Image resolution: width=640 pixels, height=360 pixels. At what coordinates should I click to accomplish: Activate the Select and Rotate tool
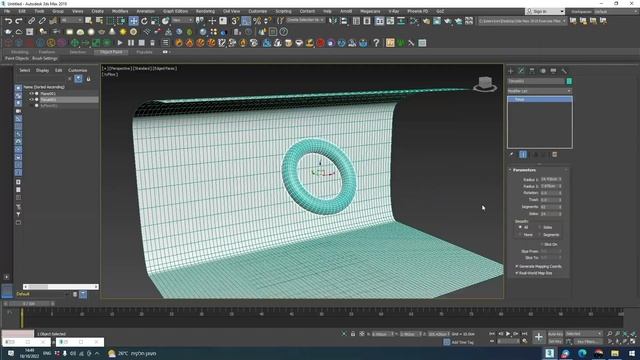(144, 20)
